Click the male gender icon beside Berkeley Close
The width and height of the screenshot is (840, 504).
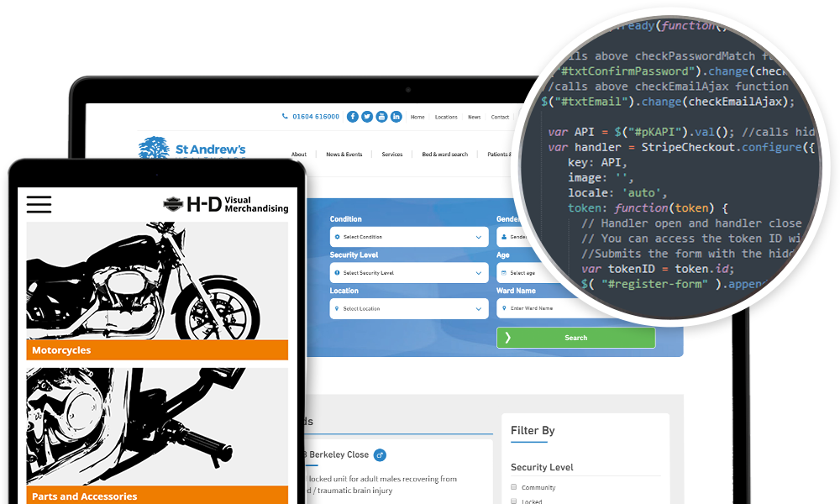coord(380,455)
